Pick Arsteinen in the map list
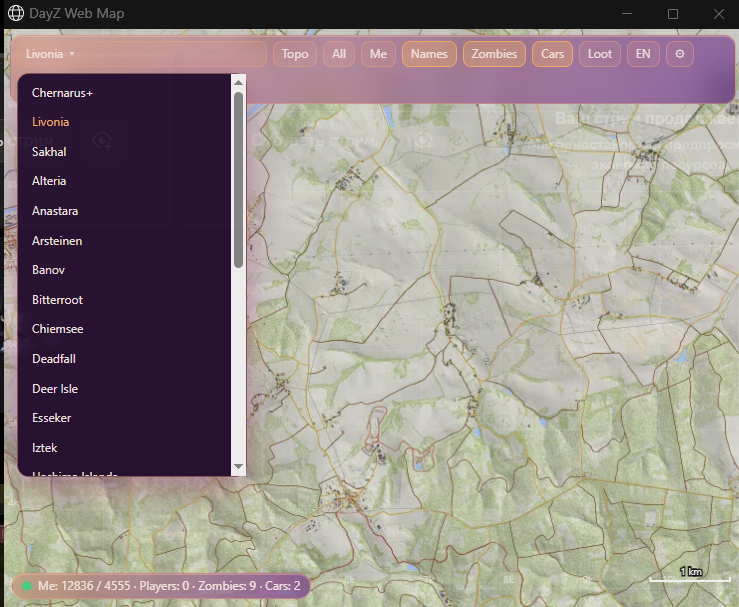 (x=124, y=240)
